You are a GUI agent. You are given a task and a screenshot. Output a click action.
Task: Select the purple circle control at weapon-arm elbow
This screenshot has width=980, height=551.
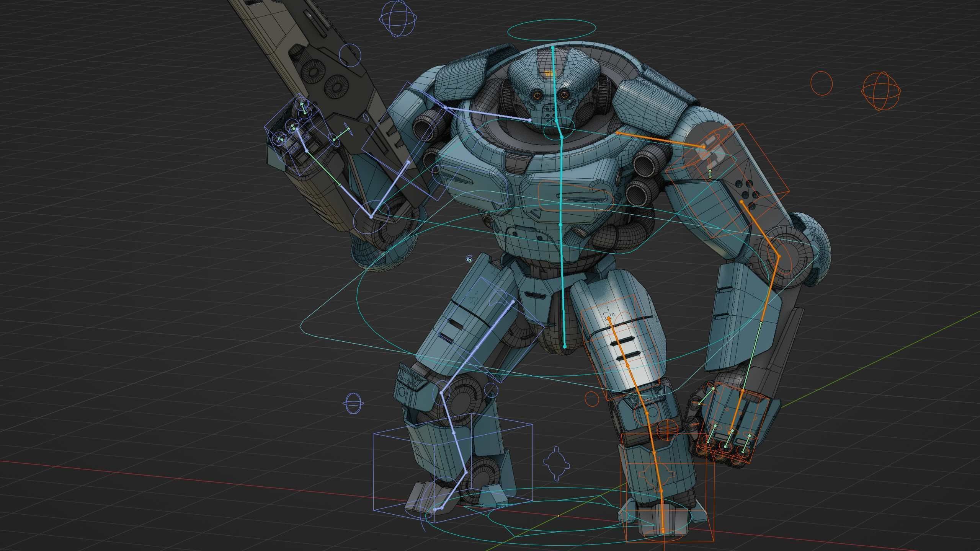coord(371,216)
